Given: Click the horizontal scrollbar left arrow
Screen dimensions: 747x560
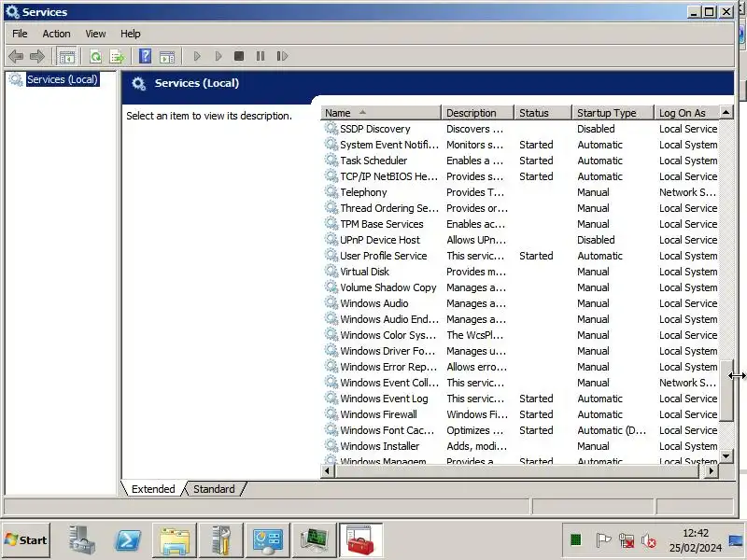Looking at the screenshot, I should click(328, 471).
